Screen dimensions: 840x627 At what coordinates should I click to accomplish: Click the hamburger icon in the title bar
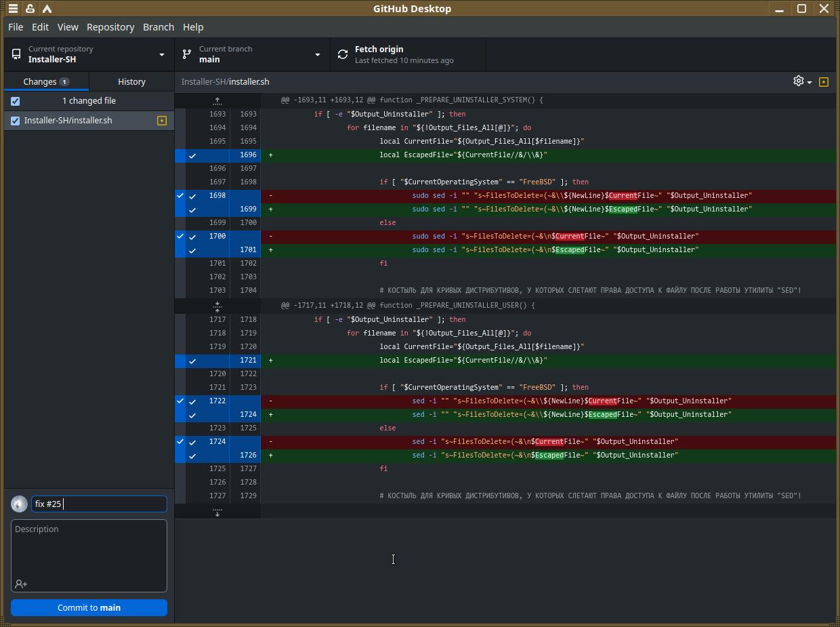tap(13, 9)
